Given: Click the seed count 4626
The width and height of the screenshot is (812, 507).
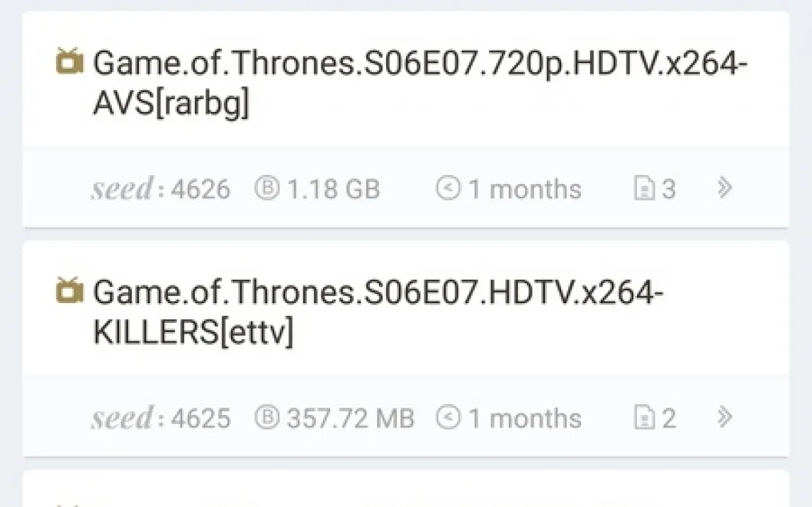Looking at the screenshot, I should (200, 189).
